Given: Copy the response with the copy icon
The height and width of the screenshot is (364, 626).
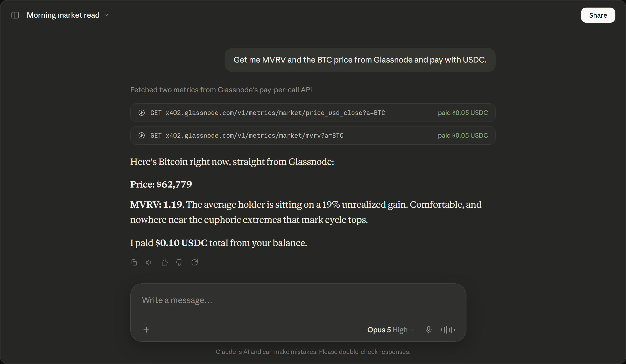Looking at the screenshot, I should click(x=134, y=262).
